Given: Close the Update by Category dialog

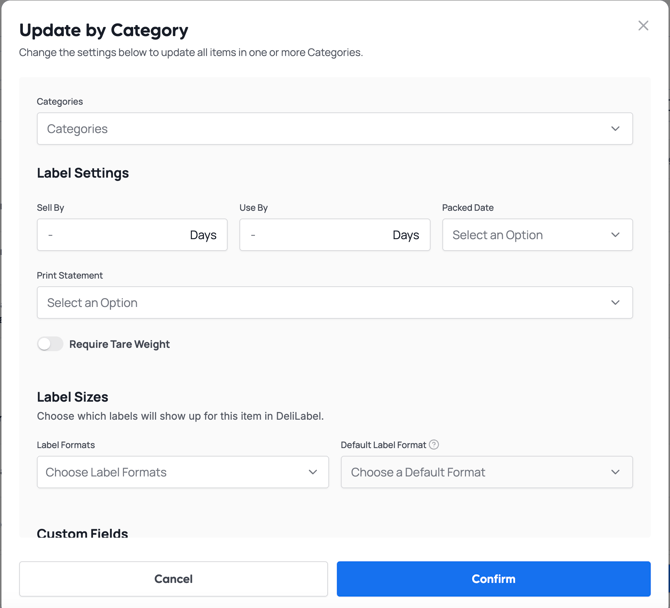Looking at the screenshot, I should pyautogui.click(x=643, y=26).
